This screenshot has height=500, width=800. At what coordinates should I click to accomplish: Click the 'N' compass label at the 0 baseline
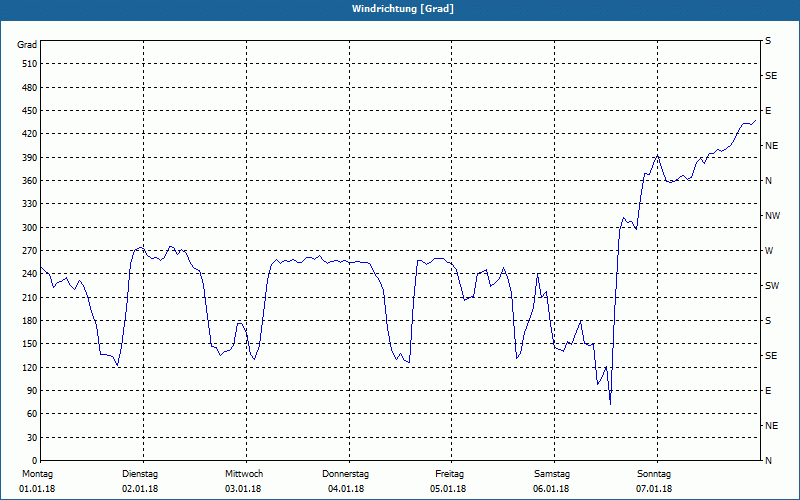tap(768, 461)
